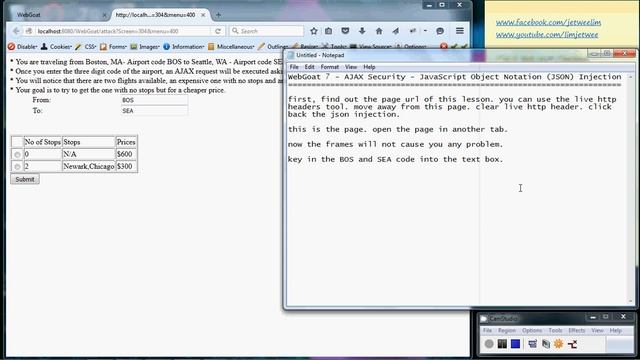
Task: Open Notepad Format menu
Action: (x=330, y=67)
